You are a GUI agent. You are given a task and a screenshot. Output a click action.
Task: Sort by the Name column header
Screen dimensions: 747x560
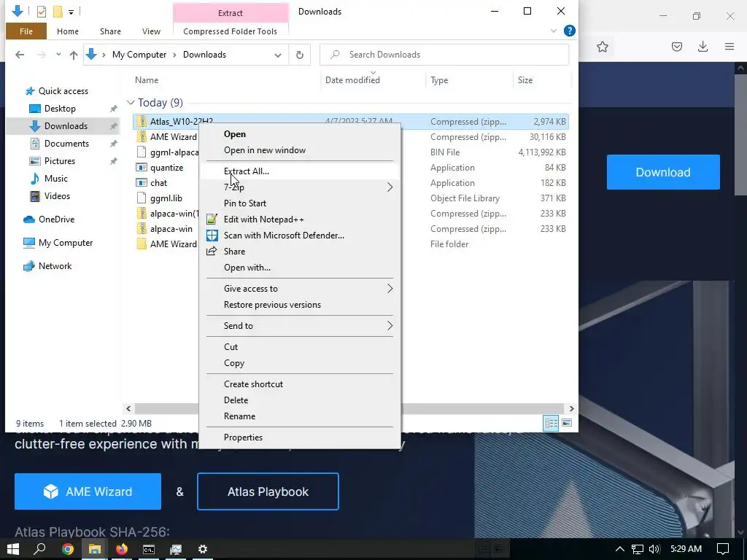pyautogui.click(x=146, y=80)
